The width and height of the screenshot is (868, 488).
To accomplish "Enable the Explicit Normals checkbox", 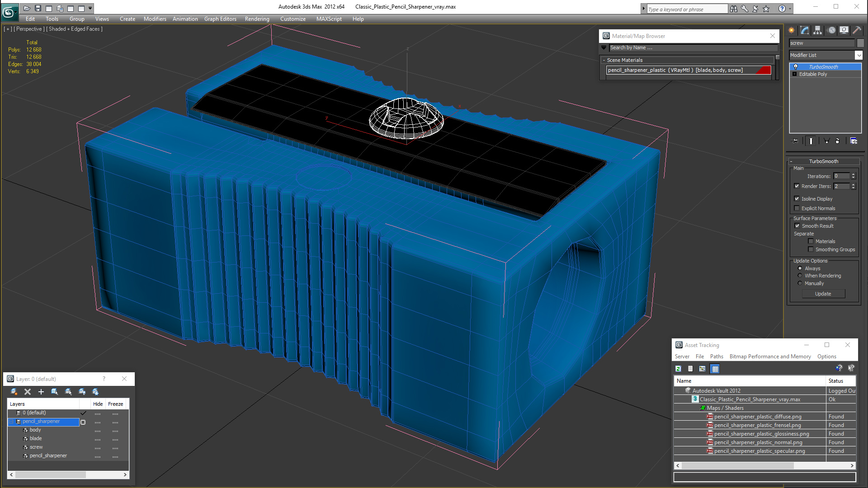I will 797,208.
